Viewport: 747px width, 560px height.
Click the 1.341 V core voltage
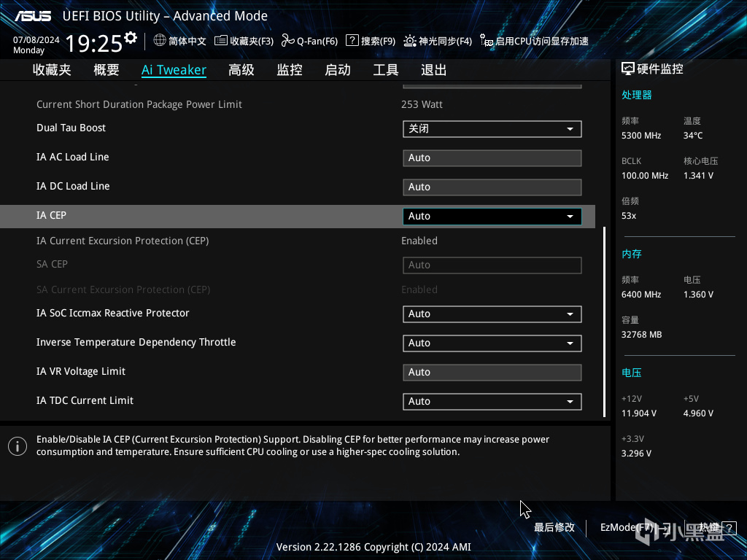tap(698, 176)
